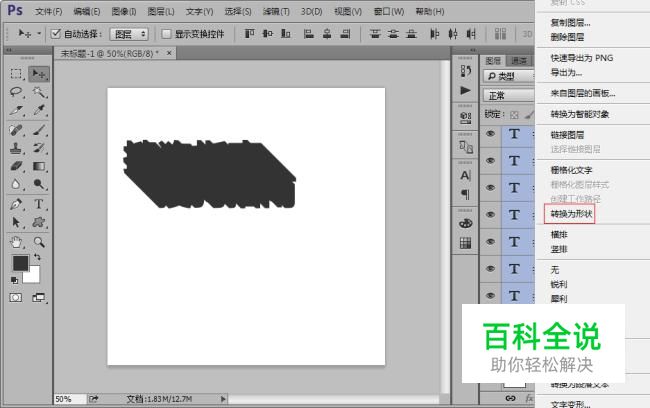The width and height of the screenshot is (650, 408).
Task: Enable the 显示变换控件 checkbox
Action: 166,34
